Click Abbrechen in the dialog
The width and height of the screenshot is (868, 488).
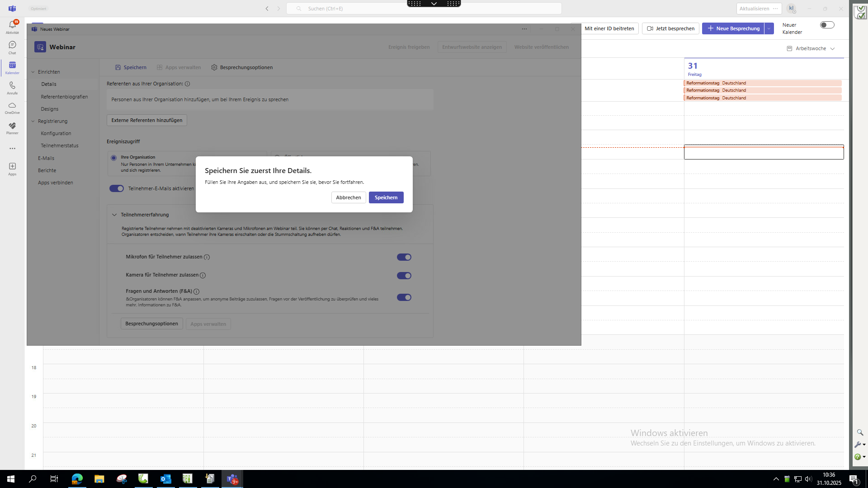(x=348, y=197)
